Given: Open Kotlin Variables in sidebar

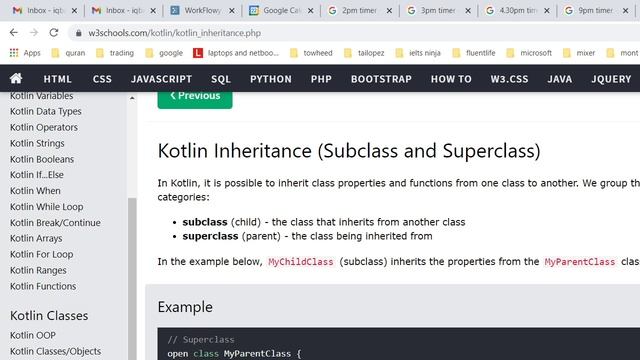Looking at the screenshot, I should click(42, 96).
